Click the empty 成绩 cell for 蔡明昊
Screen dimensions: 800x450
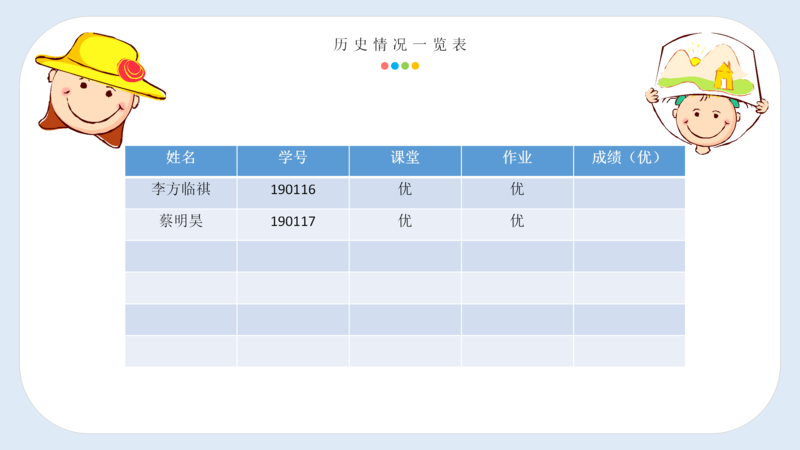pos(629,224)
